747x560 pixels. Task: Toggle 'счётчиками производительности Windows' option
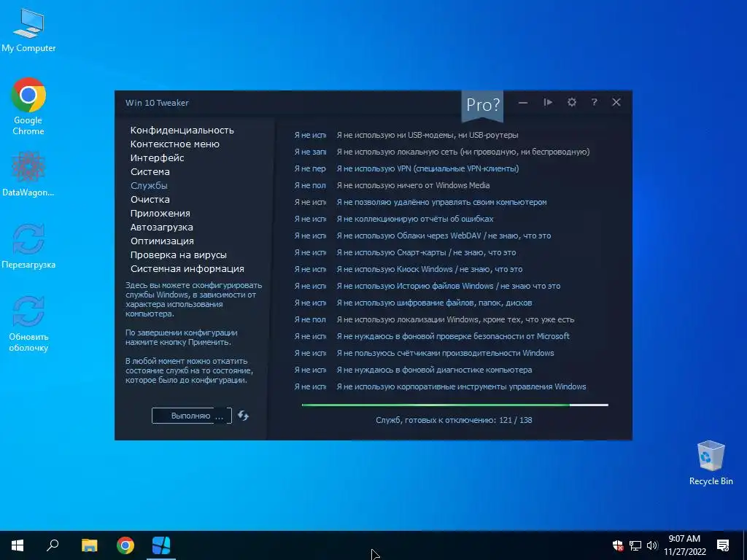[x=446, y=353]
